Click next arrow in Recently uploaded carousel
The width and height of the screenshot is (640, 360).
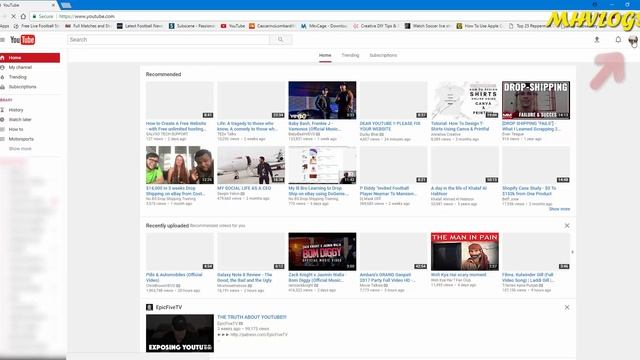(572, 252)
